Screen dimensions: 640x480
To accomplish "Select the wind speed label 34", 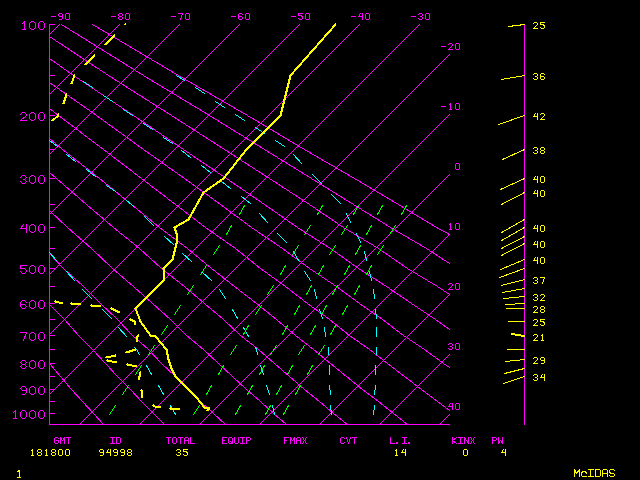I will point(538,377).
